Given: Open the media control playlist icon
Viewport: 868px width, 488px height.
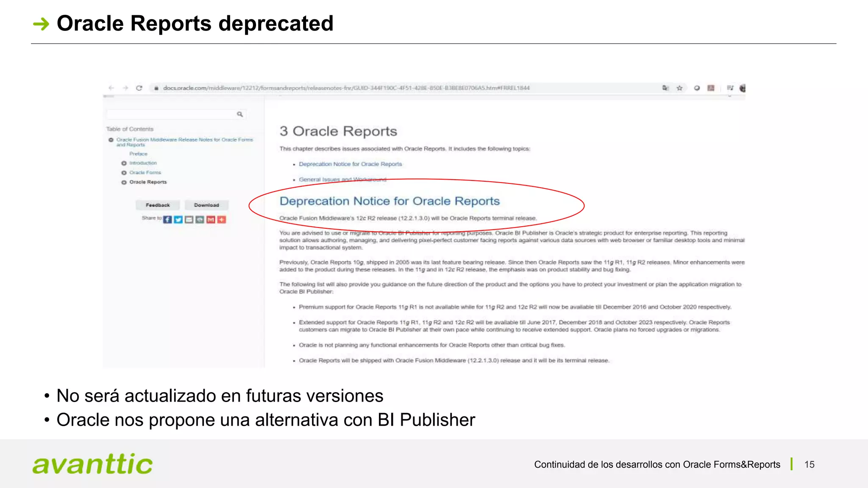Looking at the screenshot, I should click(730, 88).
